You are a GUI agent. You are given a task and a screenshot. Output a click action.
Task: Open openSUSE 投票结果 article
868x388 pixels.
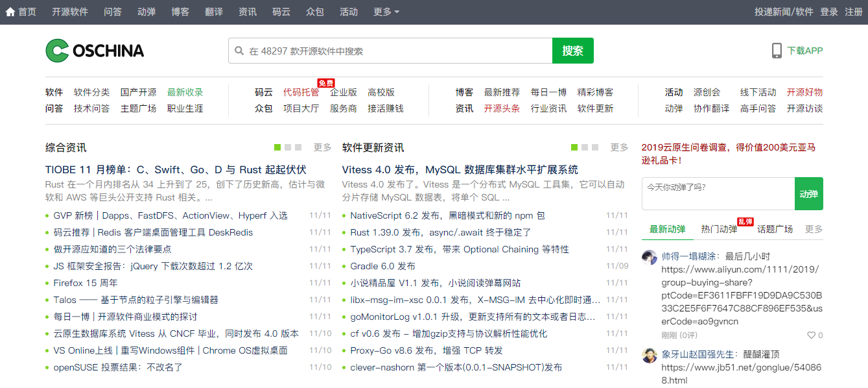tap(118, 367)
